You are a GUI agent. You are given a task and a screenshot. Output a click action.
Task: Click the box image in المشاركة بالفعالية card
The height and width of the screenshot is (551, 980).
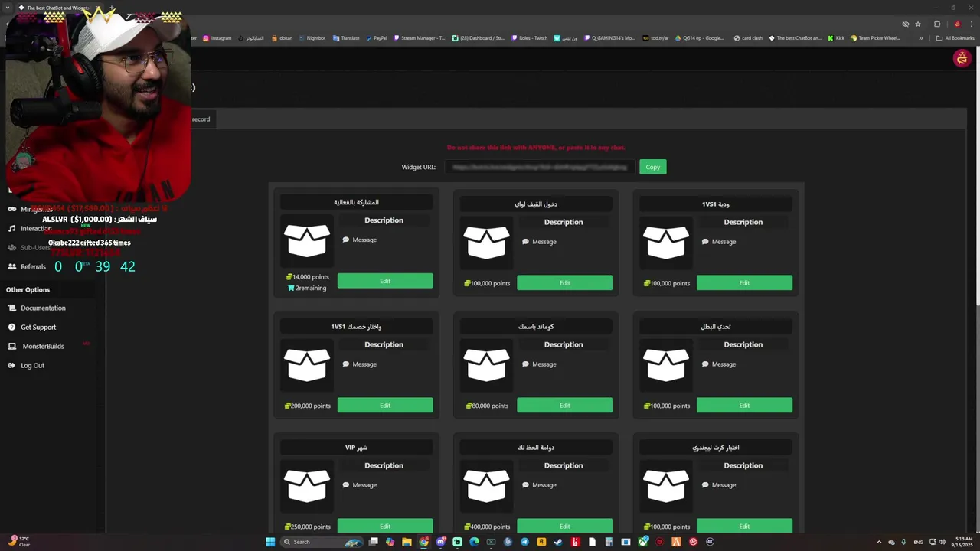click(307, 240)
